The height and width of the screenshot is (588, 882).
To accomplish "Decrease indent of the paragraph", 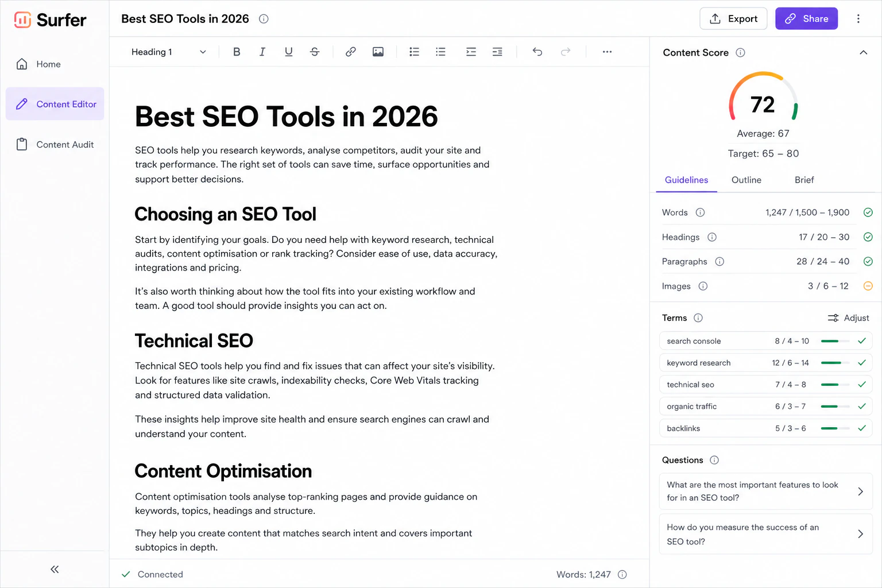I will coord(497,52).
